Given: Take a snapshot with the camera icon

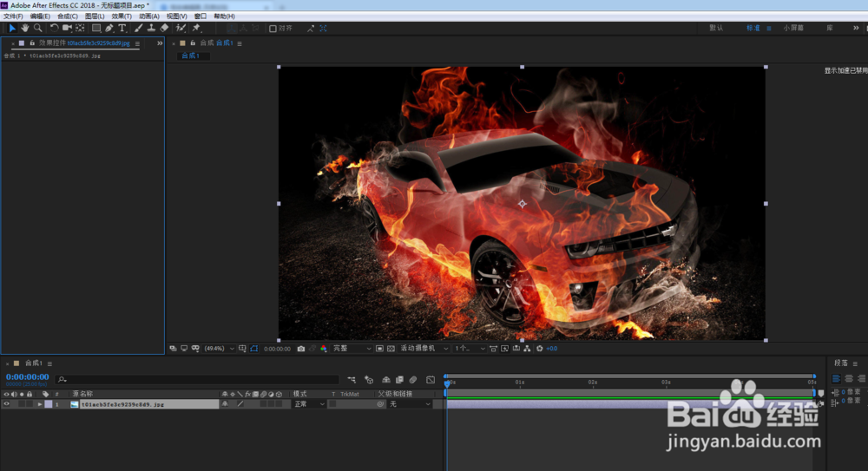Looking at the screenshot, I should [301, 349].
